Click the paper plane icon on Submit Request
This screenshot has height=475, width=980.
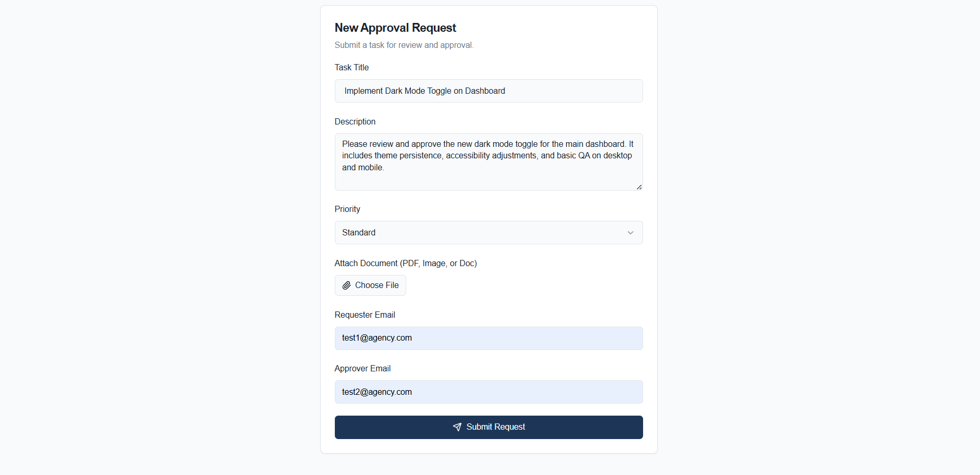pyautogui.click(x=457, y=427)
